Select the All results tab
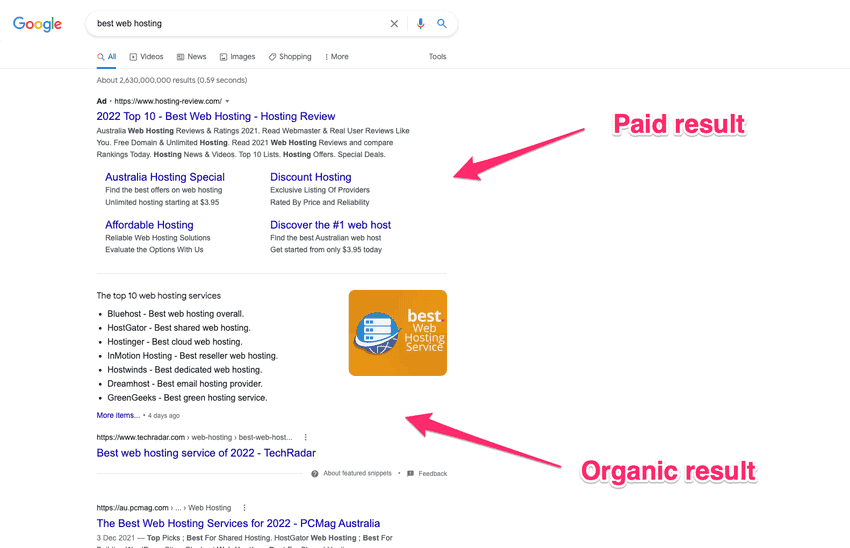This screenshot has width=850, height=548. [x=106, y=56]
